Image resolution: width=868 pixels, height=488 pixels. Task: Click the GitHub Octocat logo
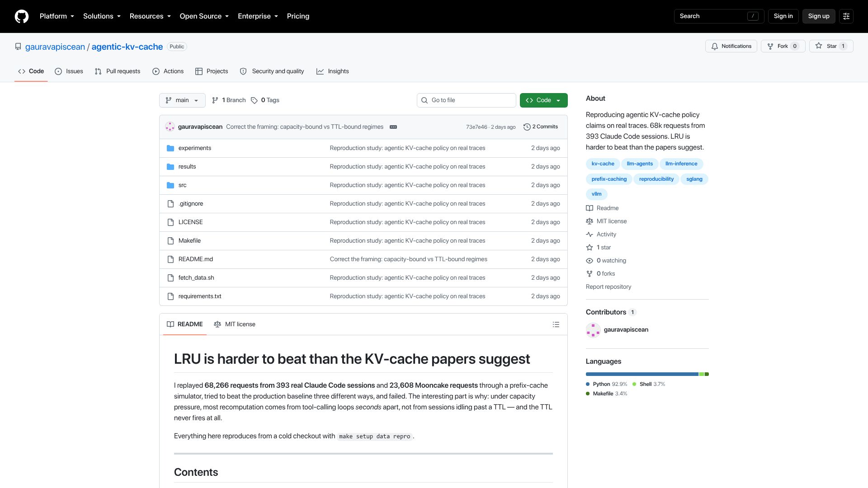[21, 16]
